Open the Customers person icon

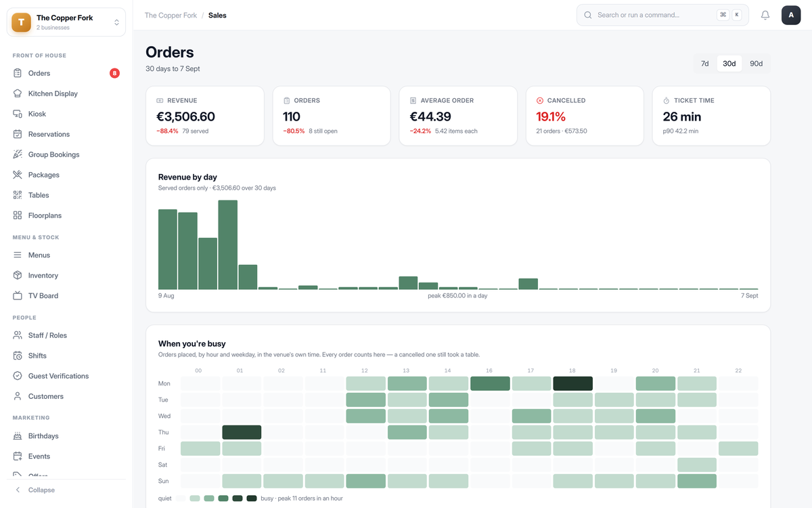(18, 396)
